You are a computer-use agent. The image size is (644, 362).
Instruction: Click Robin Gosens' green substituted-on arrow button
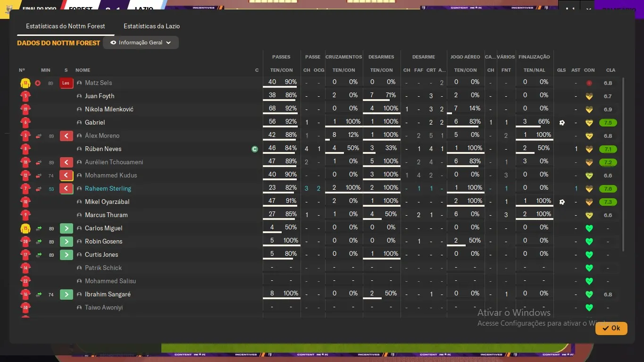(x=66, y=242)
